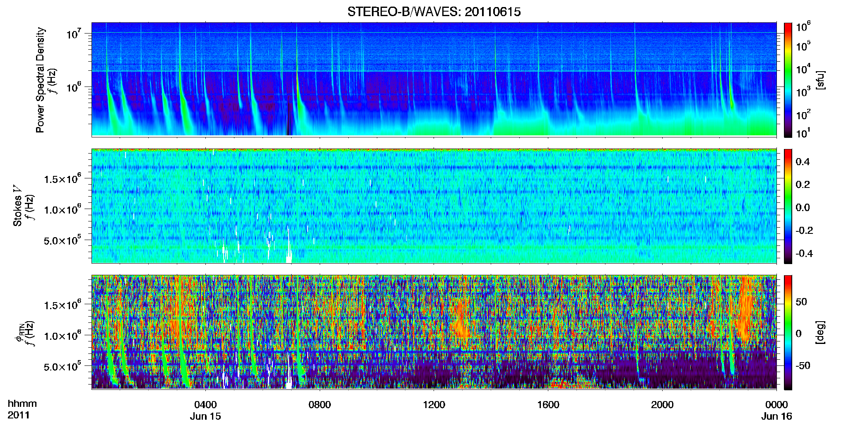Click the Stokes V spectrogram panel
This screenshot has height=447, width=868.
(x=434, y=206)
